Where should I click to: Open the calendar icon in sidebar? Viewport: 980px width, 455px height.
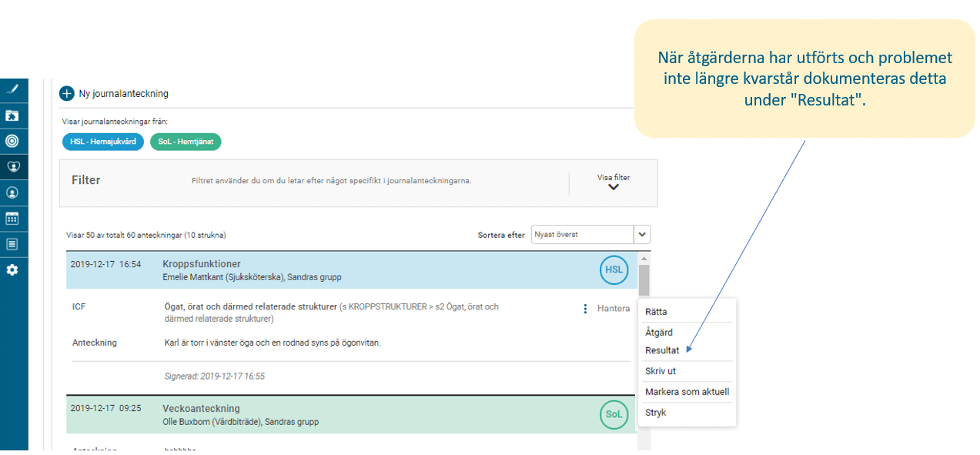pos(12,219)
